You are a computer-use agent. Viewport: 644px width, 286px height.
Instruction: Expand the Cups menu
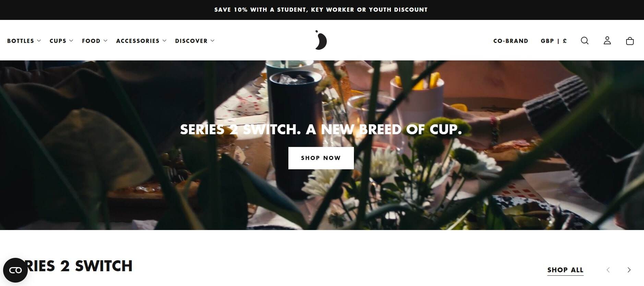click(x=61, y=41)
